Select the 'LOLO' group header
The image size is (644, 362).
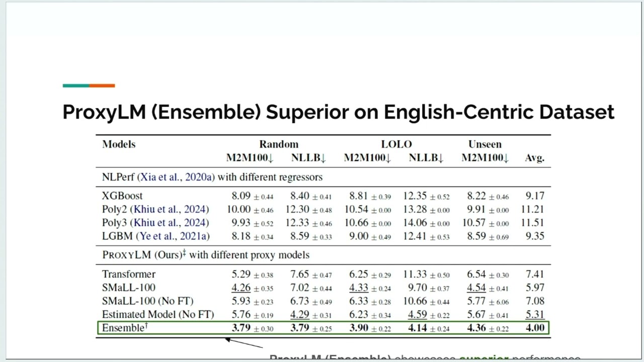[396, 144]
